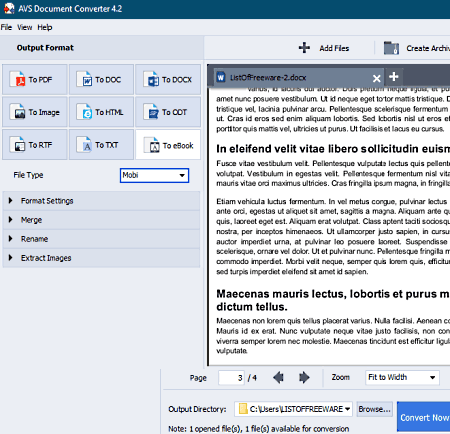Select the To ODT output format
The image size is (450, 434).
[x=168, y=112]
